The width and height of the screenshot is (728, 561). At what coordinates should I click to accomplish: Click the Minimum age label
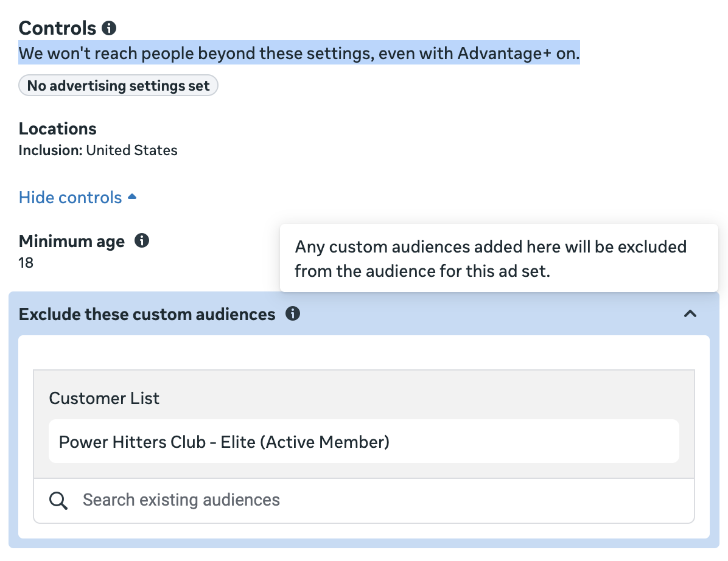72,241
